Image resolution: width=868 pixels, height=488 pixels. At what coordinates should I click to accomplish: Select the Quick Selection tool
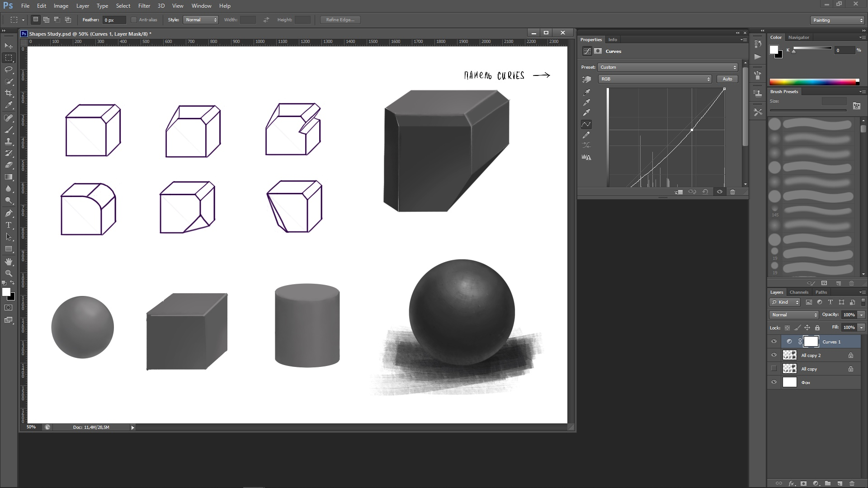pyautogui.click(x=9, y=81)
